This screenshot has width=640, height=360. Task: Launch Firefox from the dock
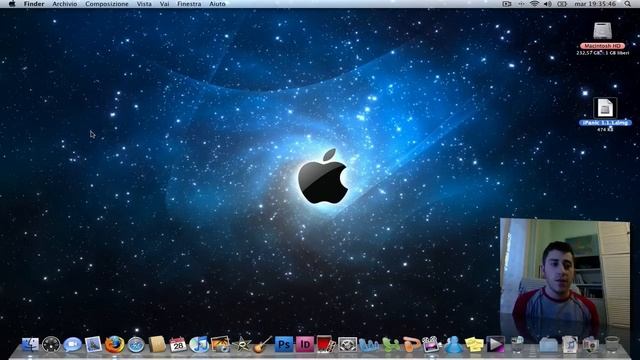[x=115, y=344]
